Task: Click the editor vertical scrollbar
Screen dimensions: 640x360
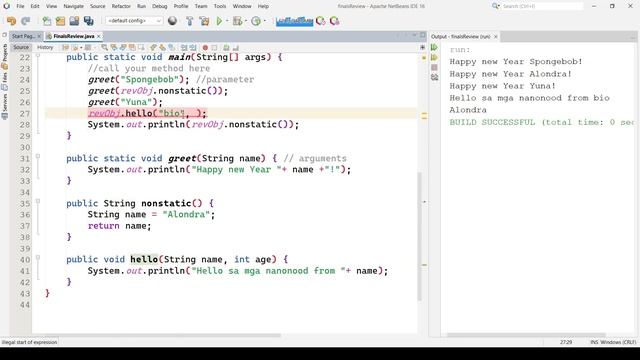Action: tap(419, 236)
